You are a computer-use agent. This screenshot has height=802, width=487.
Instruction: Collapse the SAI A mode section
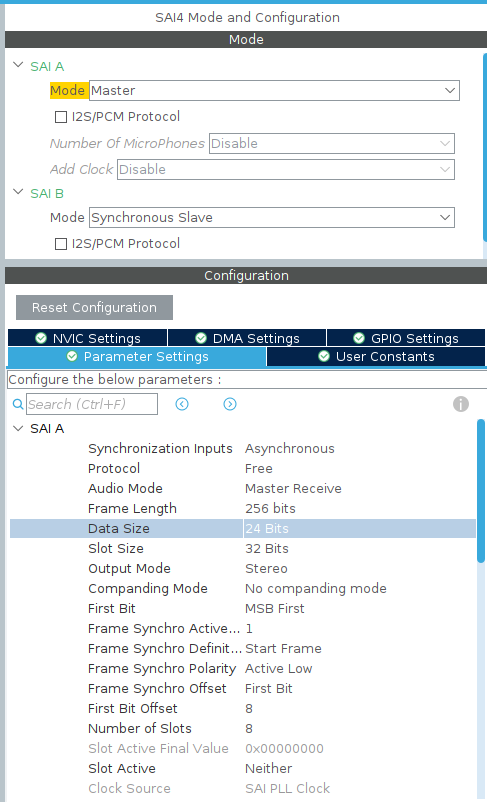pyautogui.click(x=18, y=65)
